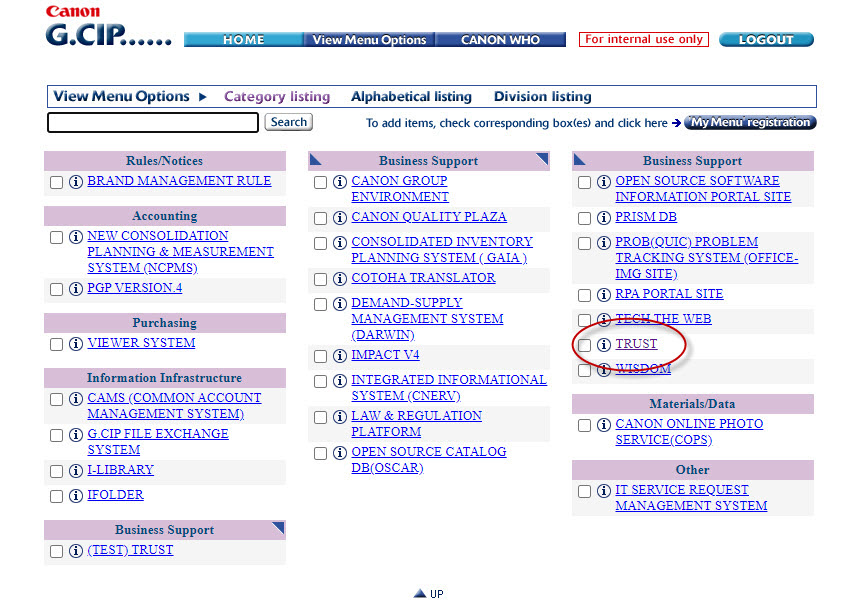Tick the PGP VERSION.4 checkbox
The height and width of the screenshot is (600, 865).
[x=56, y=289]
